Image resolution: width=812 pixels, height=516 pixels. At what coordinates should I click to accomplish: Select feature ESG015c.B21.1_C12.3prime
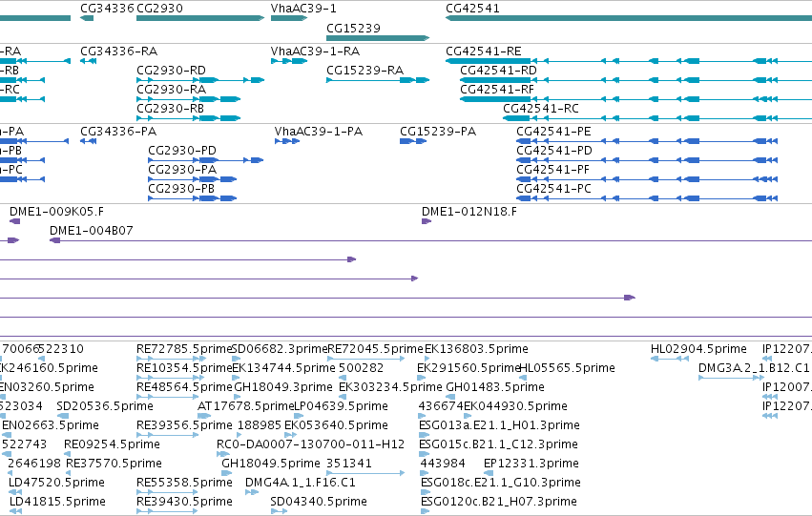(498, 444)
